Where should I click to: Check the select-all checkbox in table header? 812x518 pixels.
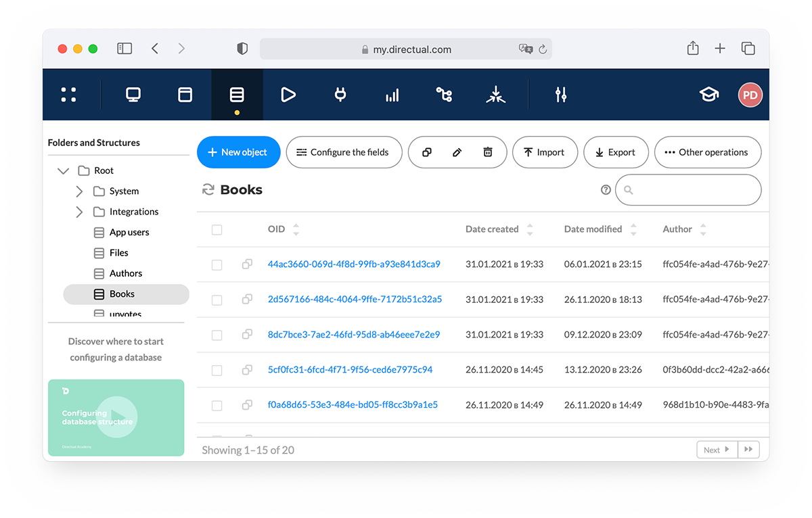[x=217, y=229]
